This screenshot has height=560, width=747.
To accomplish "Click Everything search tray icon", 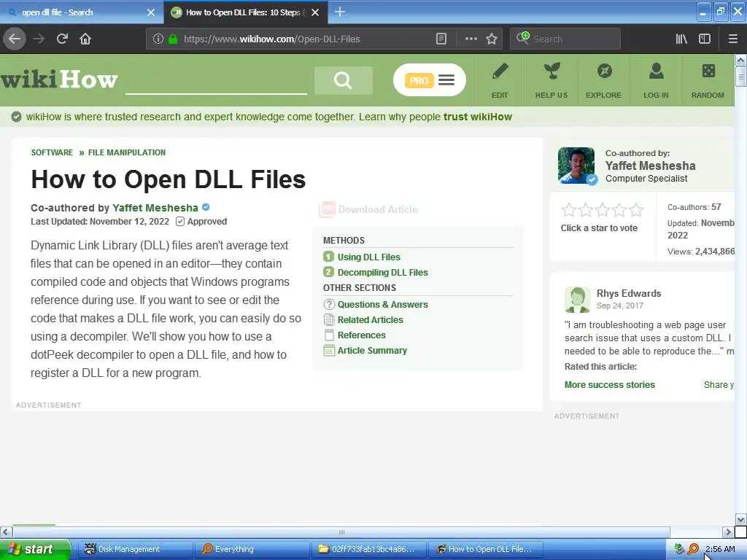I will (x=693, y=549).
